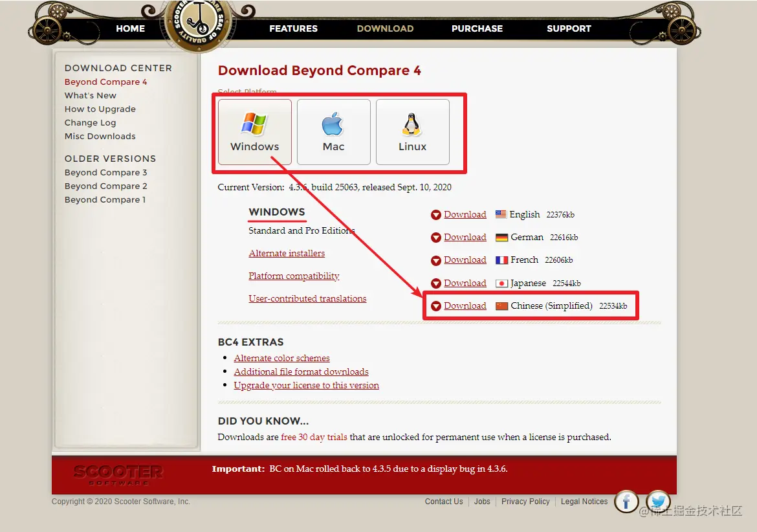Open the SUPPORT nav item
Viewport: 757px width, 532px height.
(569, 28)
